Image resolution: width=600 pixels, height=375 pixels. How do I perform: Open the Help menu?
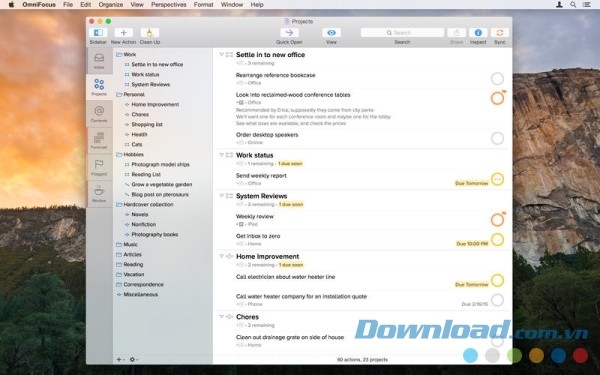click(x=257, y=5)
